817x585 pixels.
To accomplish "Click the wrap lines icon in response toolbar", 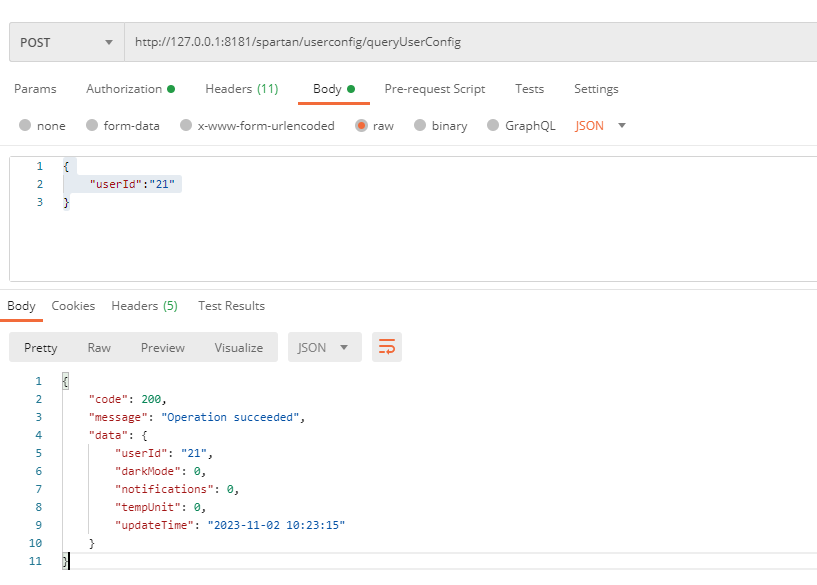I will (387, 347).
